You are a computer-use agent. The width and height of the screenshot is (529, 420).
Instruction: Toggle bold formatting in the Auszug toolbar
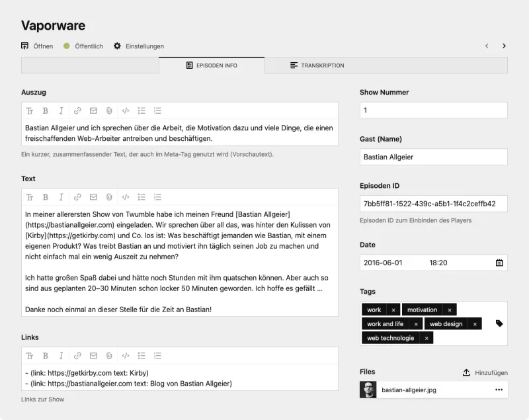(45, 110)
